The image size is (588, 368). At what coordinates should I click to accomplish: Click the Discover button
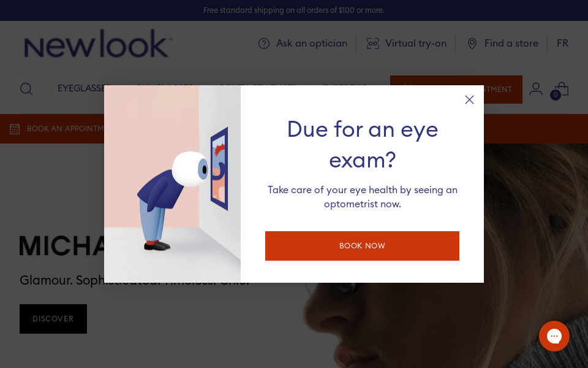[53, 319]
